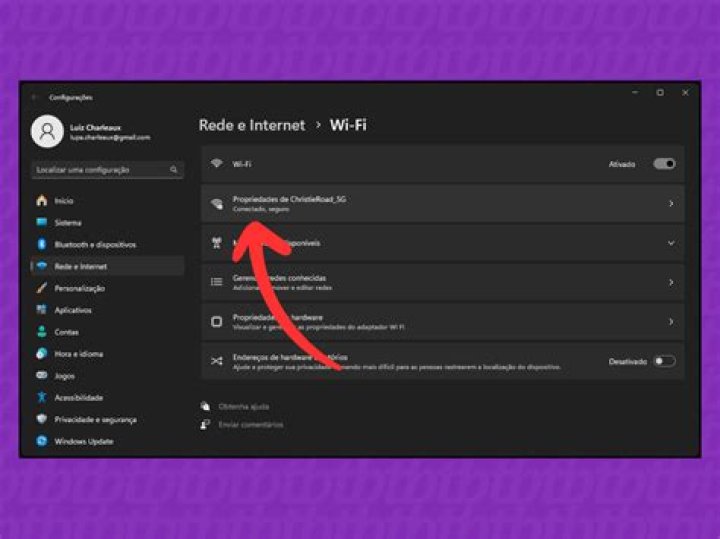Expand the available networks chevron

tap(670, 243)
